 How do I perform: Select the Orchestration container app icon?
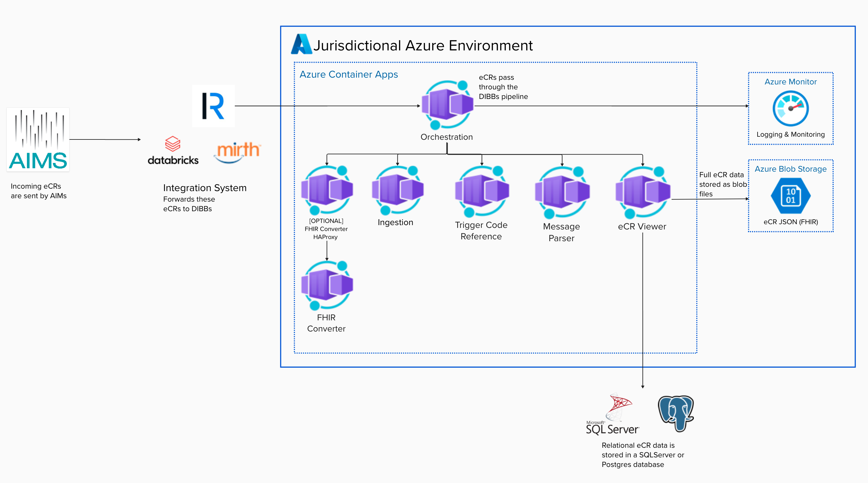447,105
